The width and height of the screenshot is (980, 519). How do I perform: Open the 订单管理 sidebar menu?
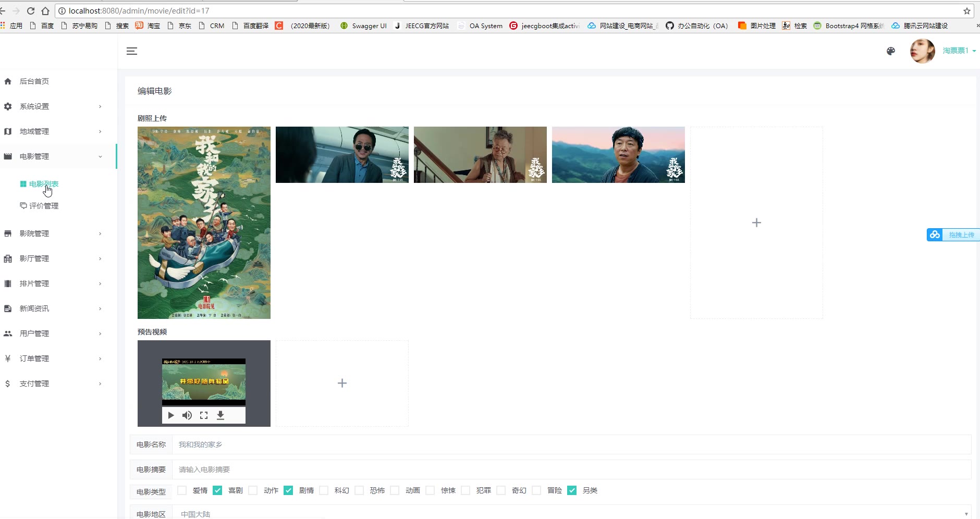tap(34, 359)
